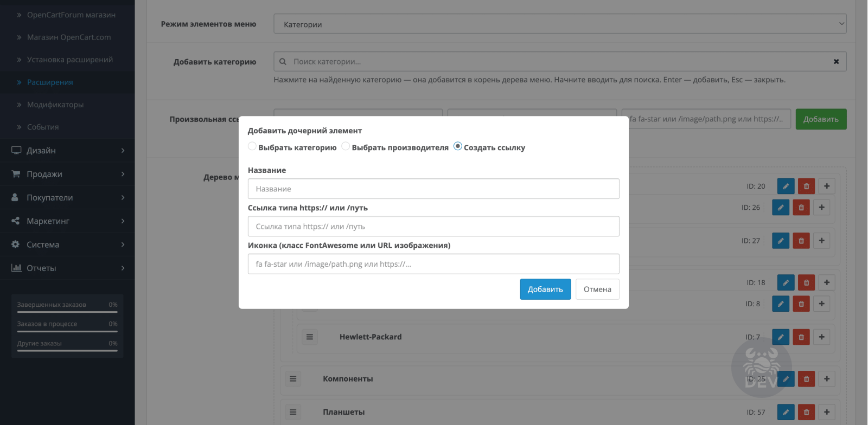868x425 pixels.
Task: Edit the menu item with ID: 8
Action: pyautogui.click(x=781, y=304)
